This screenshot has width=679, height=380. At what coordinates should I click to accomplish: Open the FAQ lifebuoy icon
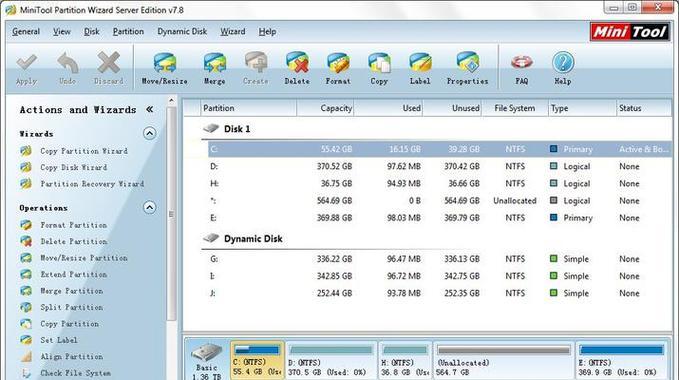click(x=521, y=63)
